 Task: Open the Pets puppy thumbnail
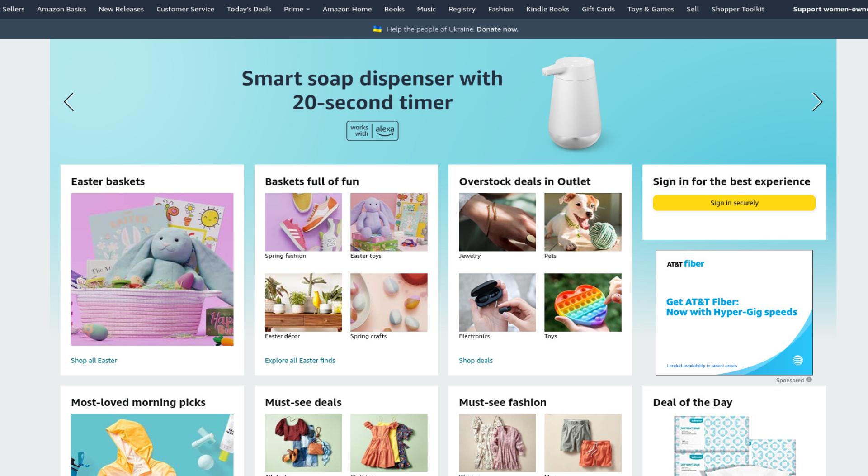583,222
